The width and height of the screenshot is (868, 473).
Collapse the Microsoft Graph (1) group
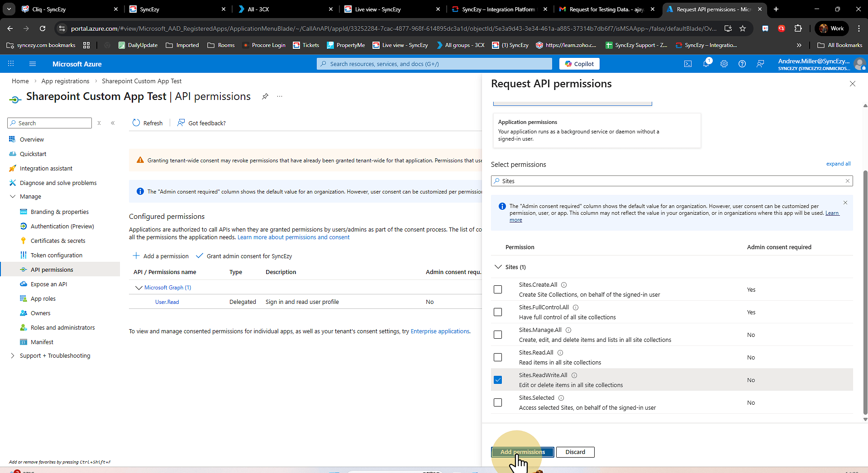138,288
